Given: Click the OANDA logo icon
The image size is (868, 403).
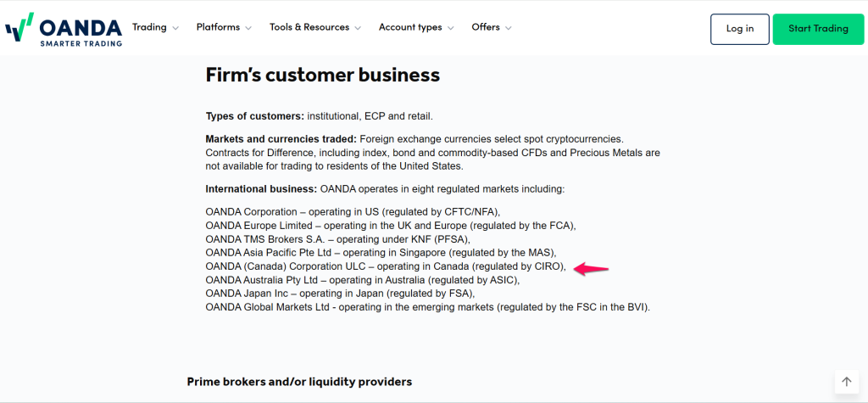Looking at the screenshot, I should click(19, 27).
